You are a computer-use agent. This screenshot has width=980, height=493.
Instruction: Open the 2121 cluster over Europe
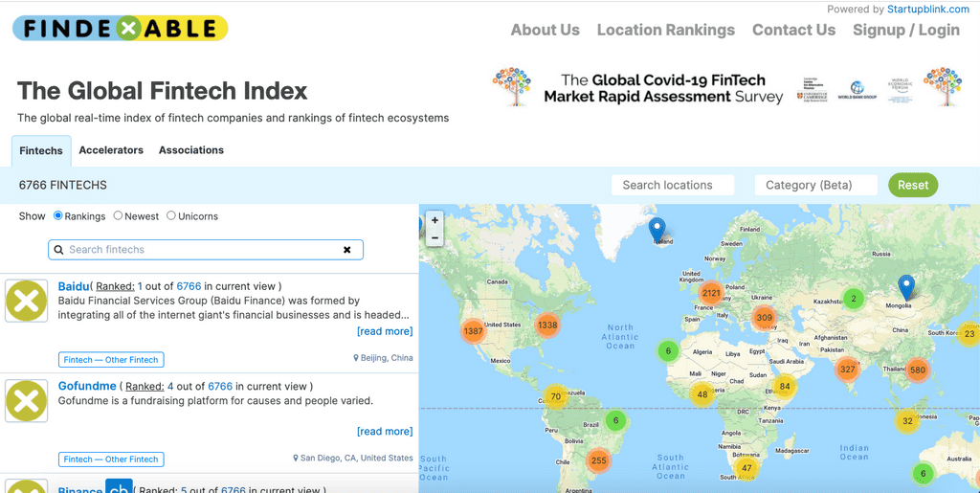pos(711,294)
